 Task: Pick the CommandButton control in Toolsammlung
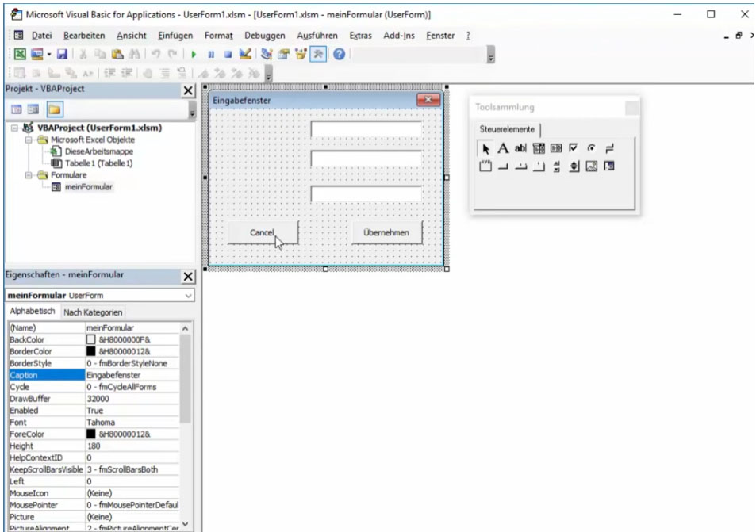pos(503,166)
